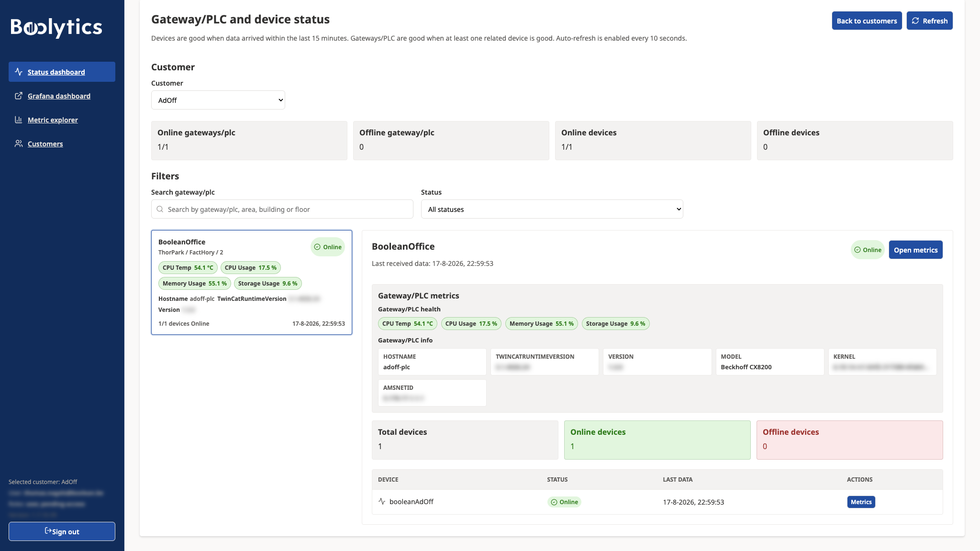
Task: Open the Customers page
Action: pos(45,143)
